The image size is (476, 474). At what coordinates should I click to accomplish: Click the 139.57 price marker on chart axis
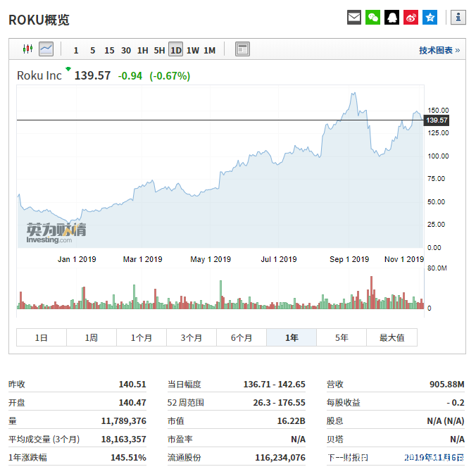tap(437, 120)
